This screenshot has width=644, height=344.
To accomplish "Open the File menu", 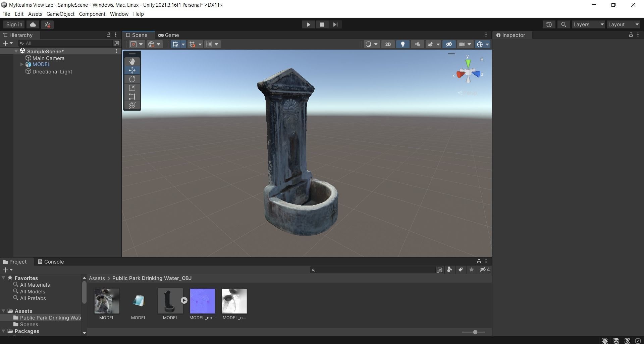I will pos(6,14).
